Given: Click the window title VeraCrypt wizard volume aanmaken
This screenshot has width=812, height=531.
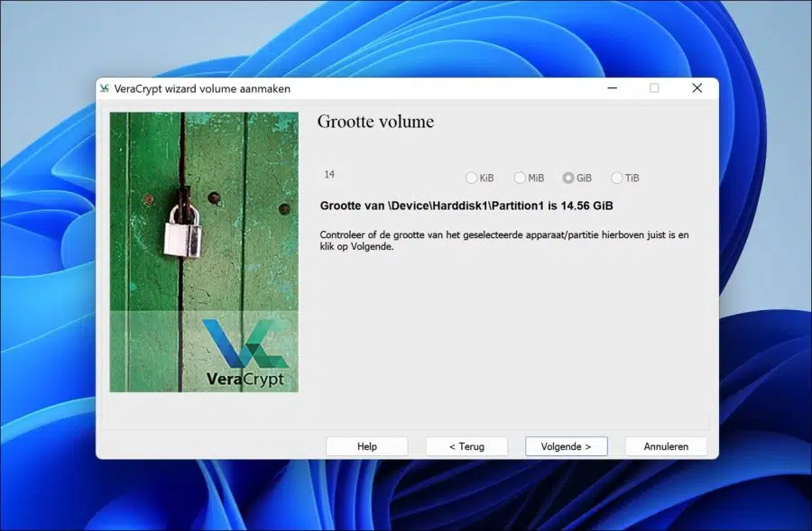Looking at the screenshot, I should pos(202,89).
